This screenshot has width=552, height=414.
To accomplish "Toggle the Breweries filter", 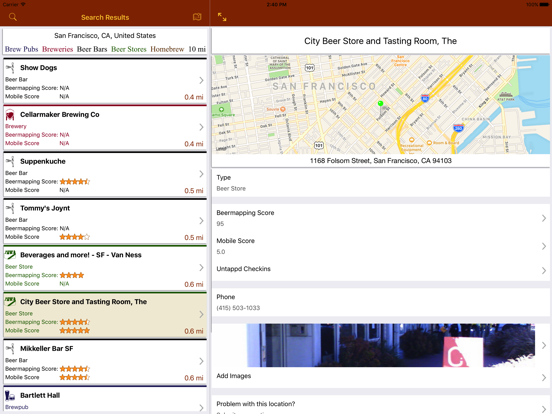I will [x=57, y=49].
